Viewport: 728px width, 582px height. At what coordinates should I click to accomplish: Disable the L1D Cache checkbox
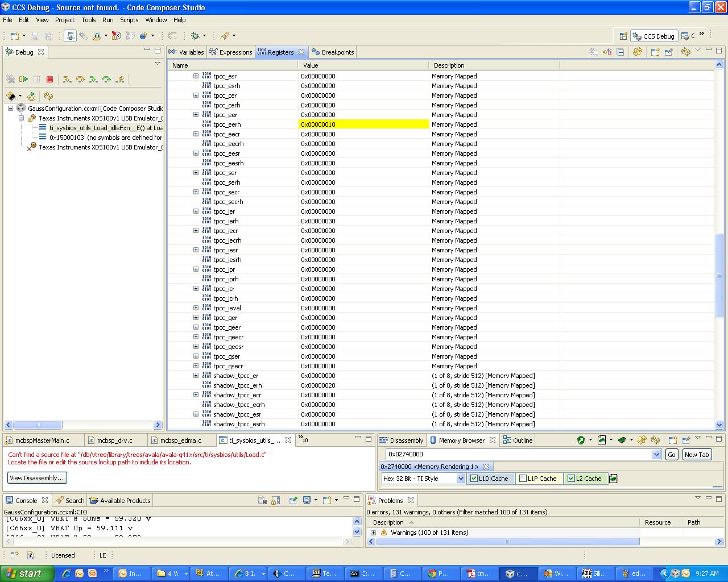coord(473,478)
